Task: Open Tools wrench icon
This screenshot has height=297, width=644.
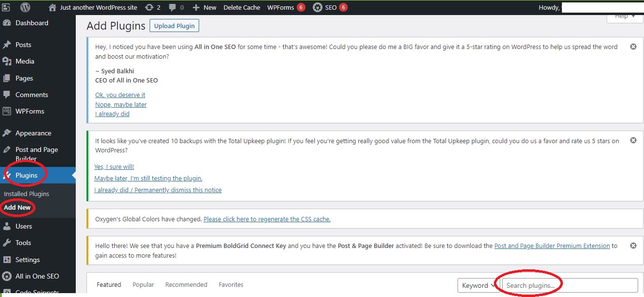Action: [x=7, y=243]
